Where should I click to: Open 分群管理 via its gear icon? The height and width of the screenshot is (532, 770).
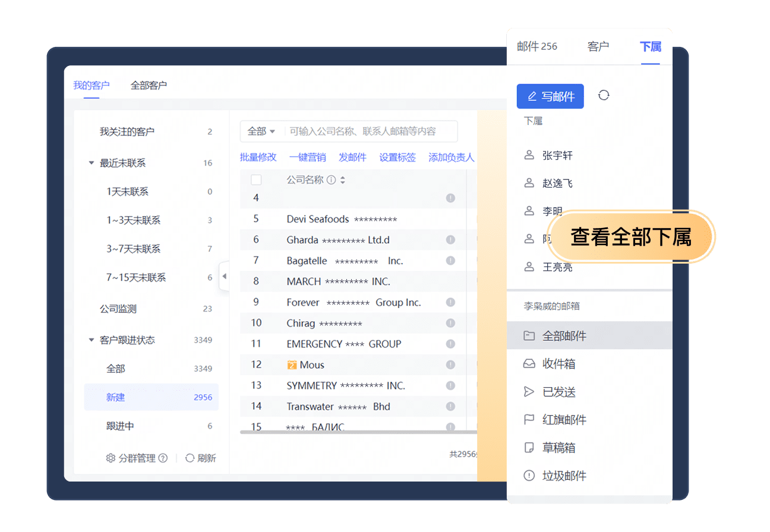111,458
